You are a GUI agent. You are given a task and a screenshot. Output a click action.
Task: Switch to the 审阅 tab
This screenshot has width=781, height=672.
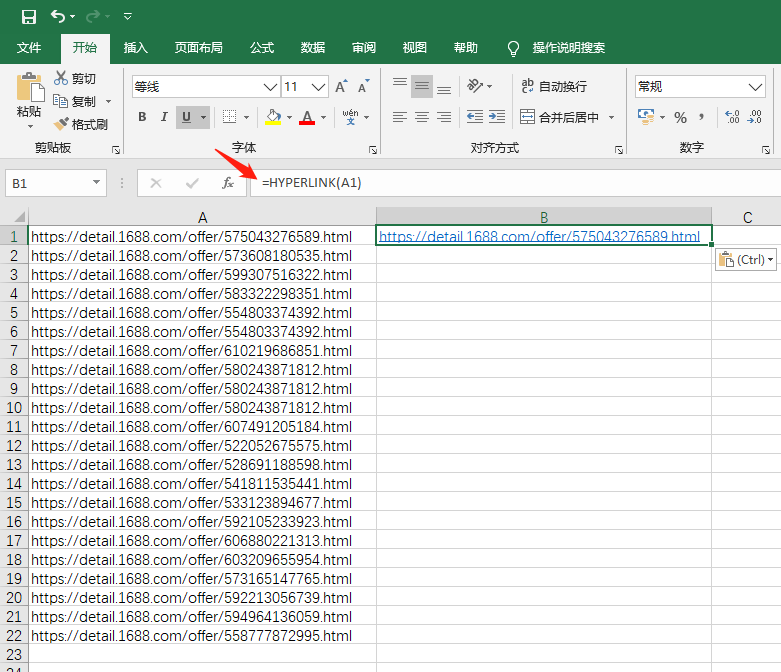(364, 48)
